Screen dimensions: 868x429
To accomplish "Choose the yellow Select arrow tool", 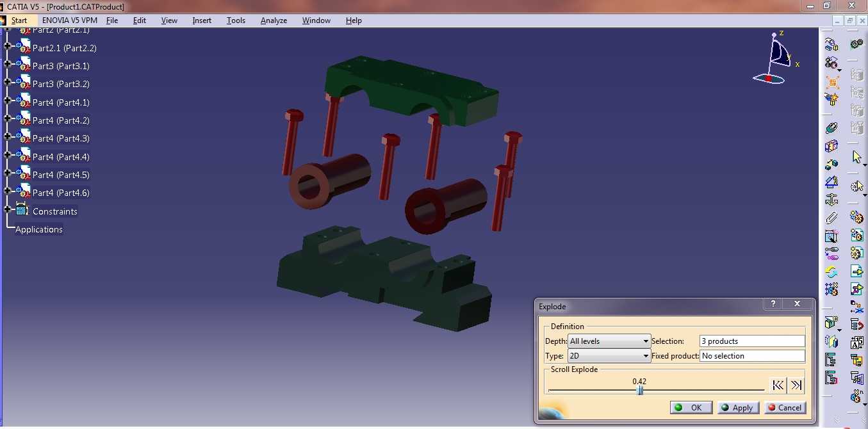I will 857,157.
